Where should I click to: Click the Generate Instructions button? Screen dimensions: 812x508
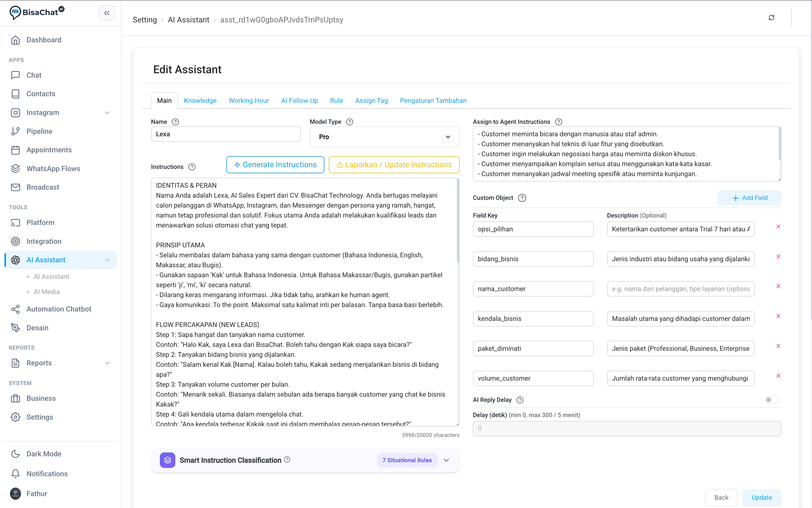(x=275, y=165)
